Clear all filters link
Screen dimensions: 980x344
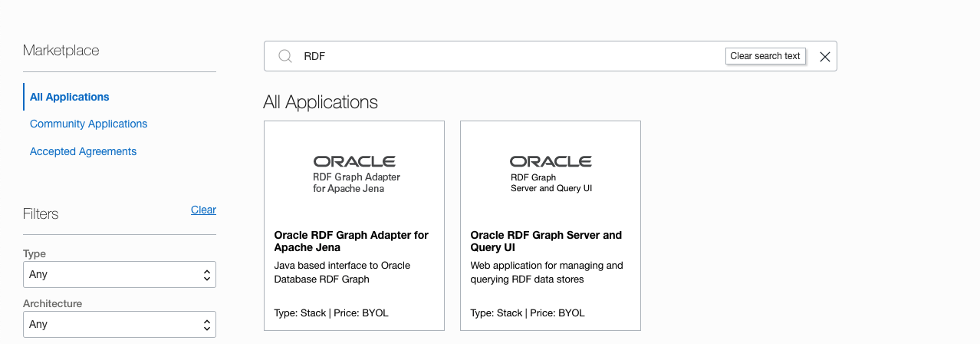pos(203,210)
